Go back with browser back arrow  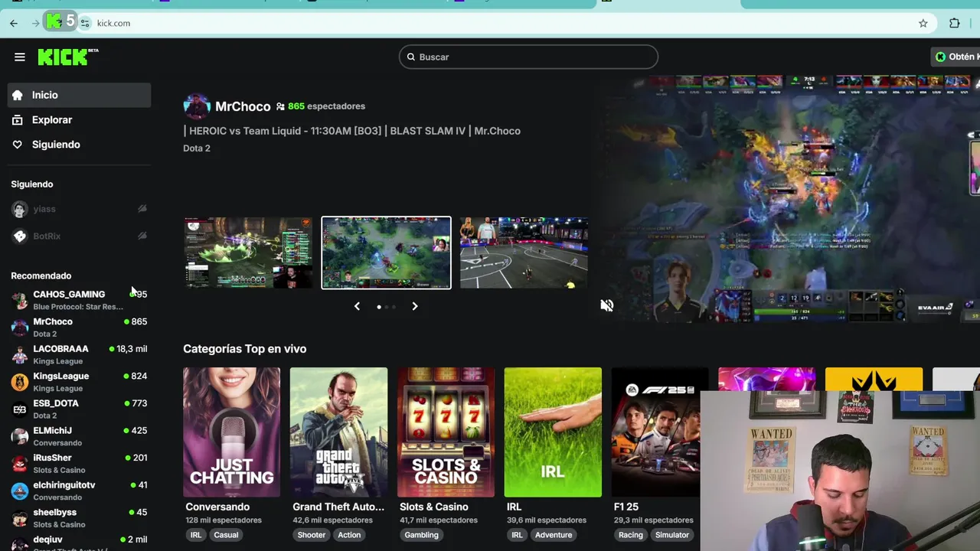14,23
